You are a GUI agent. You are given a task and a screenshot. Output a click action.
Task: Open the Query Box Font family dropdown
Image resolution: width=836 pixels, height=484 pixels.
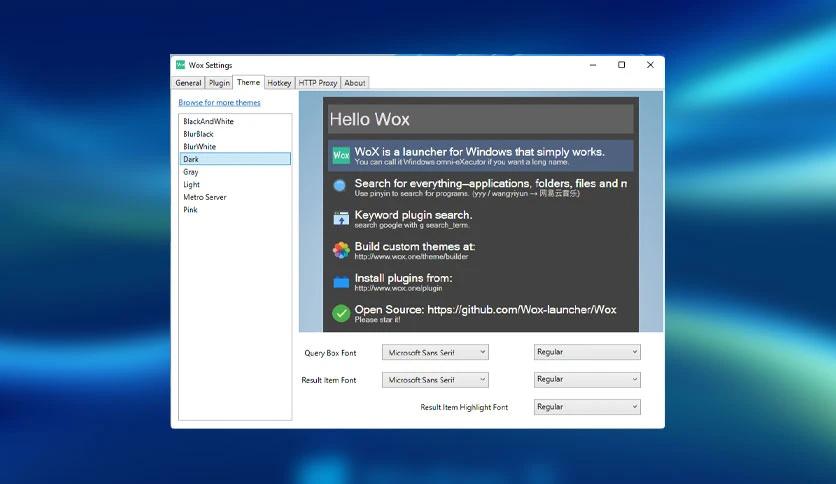pos(435,352)
